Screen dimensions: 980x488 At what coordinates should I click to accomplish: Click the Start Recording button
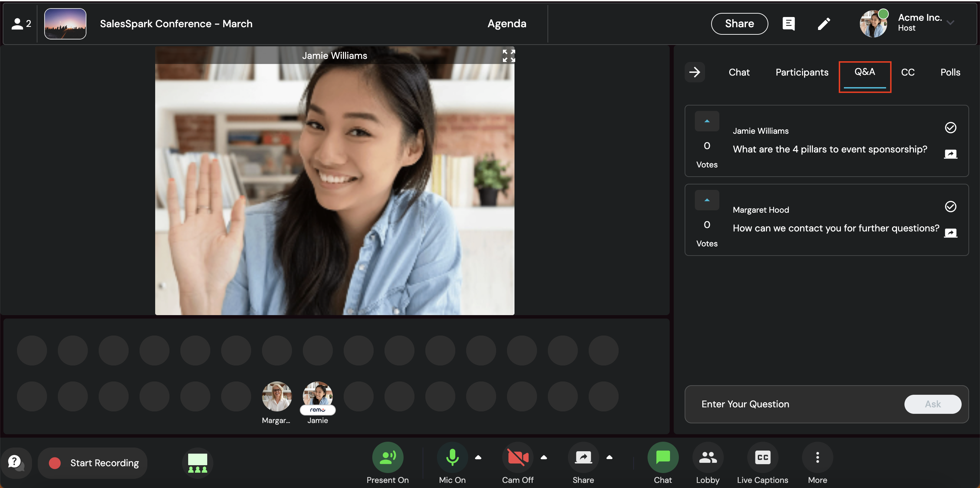click(x=93, y=463)
